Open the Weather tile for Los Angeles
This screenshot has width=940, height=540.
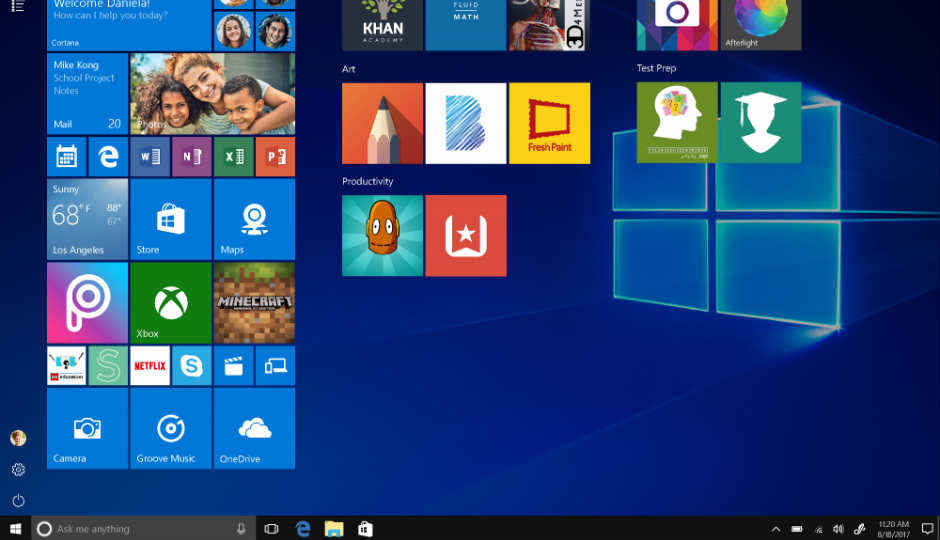click(88, 219)
